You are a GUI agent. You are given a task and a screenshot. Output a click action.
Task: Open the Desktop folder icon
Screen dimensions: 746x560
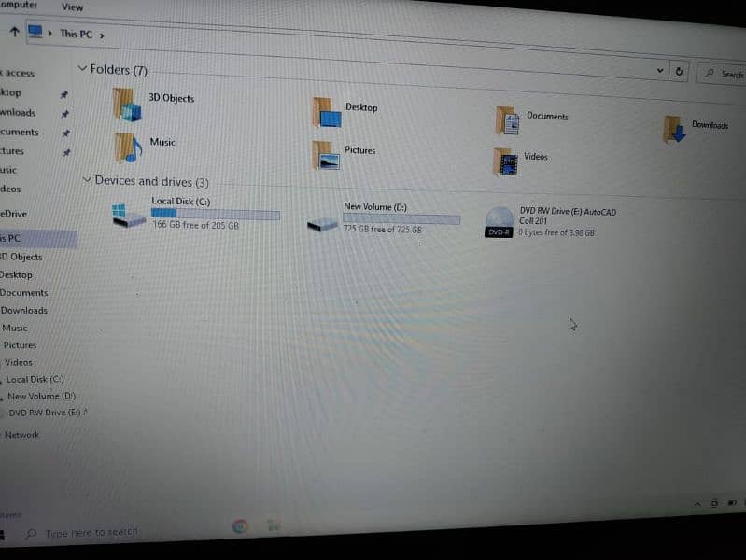[x=327, y=113]
